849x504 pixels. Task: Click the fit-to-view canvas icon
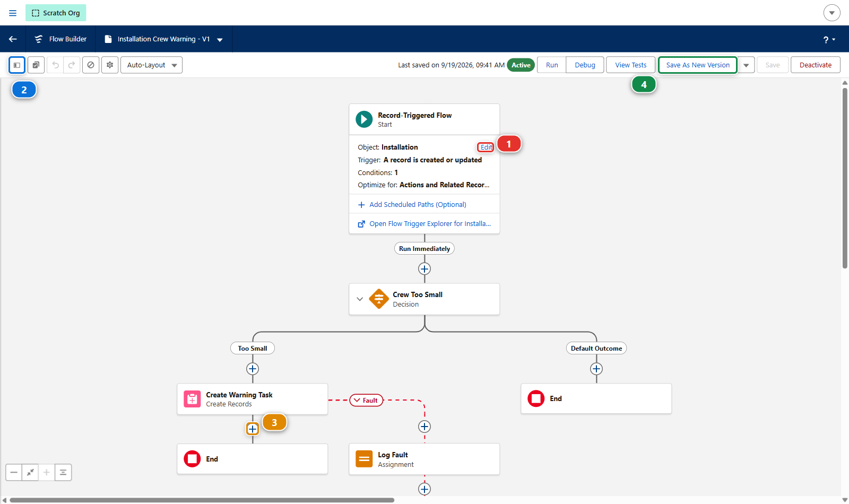click(x=30, y=472)
